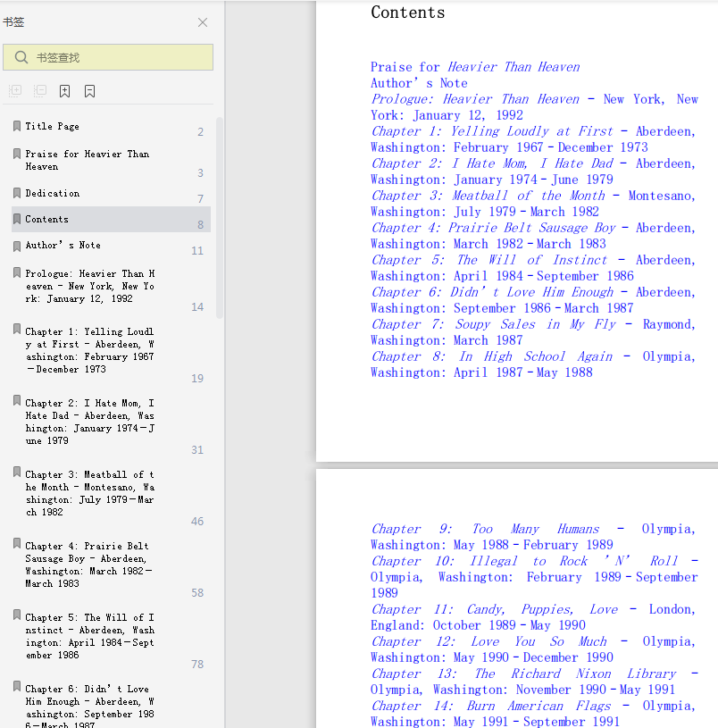Click page number 19 beside Chapter 1
718x728 pixels.
click(197, 379)
